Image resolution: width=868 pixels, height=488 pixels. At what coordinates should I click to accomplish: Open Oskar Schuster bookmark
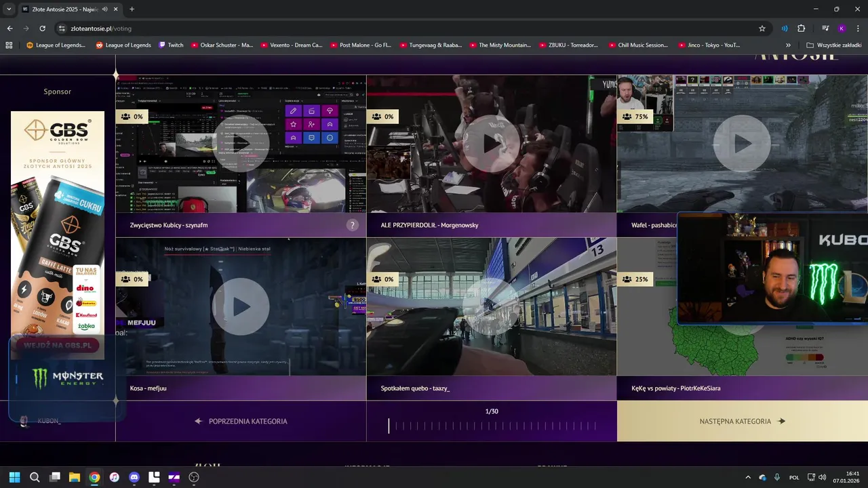[222, 45]
